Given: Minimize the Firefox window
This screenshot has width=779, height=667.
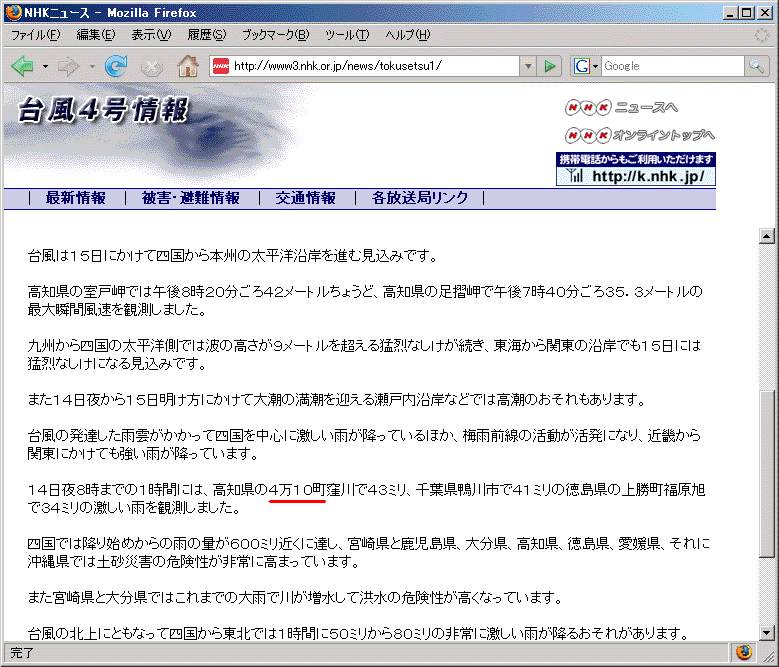Looking at the screenshot, I should pyautogui.click(x=730, y=12).
